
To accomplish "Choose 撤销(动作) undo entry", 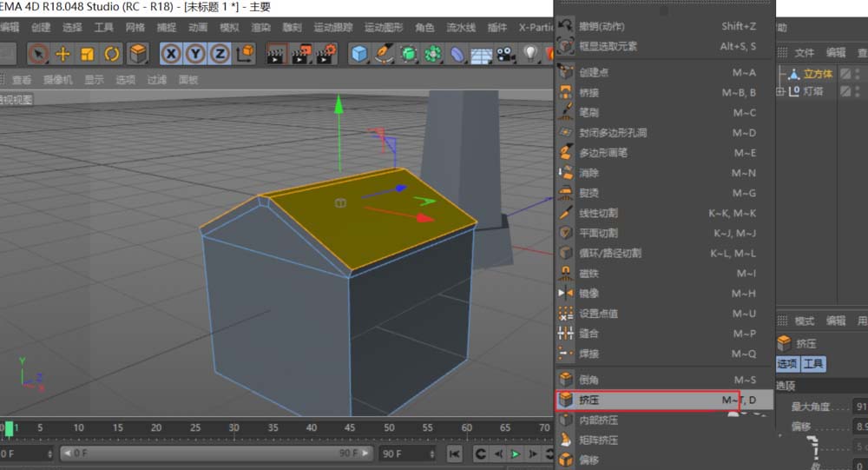I will tap(663, 26).
